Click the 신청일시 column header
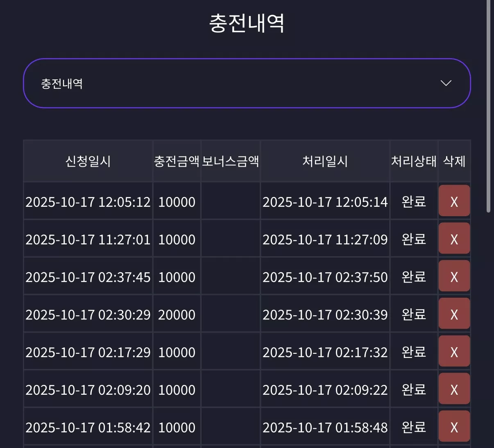 pos(88,161)
